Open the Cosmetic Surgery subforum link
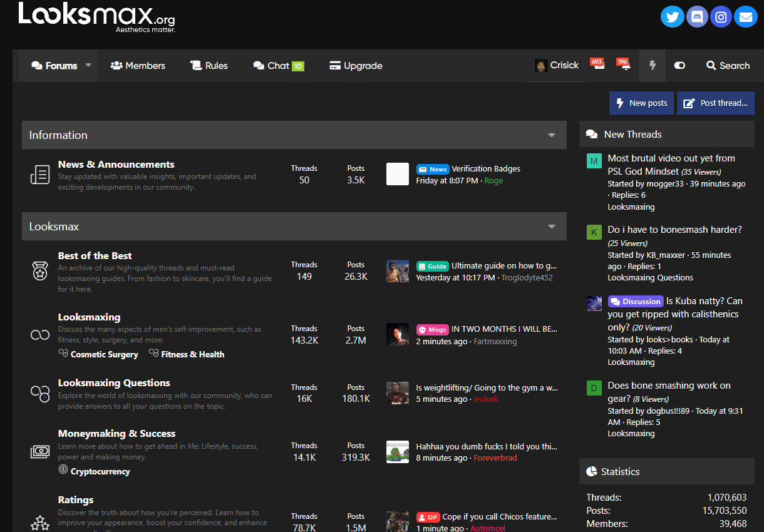 point(104,354)
